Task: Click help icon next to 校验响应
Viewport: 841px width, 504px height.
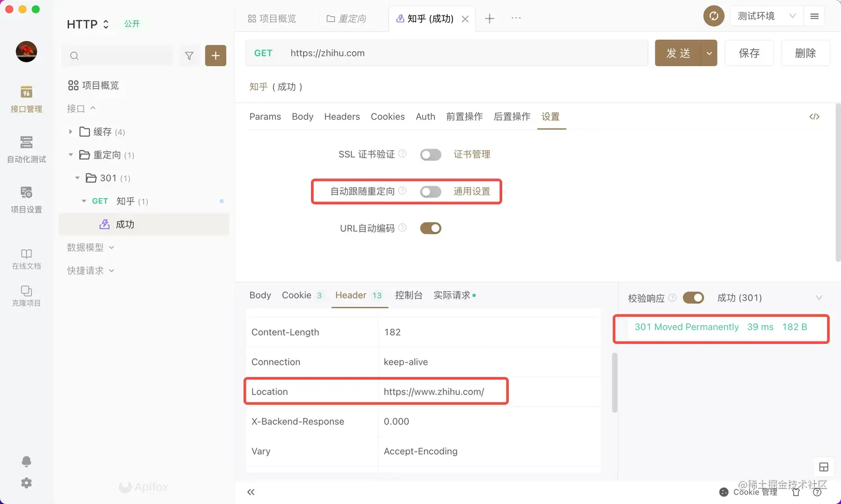Action: pyautogui.click(x=672, y=298)
